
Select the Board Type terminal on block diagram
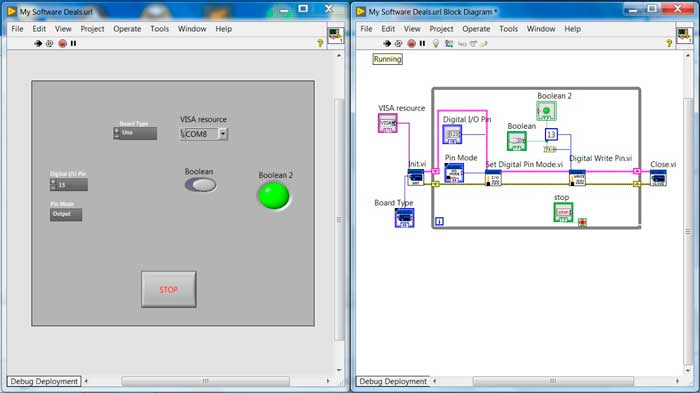404,218
